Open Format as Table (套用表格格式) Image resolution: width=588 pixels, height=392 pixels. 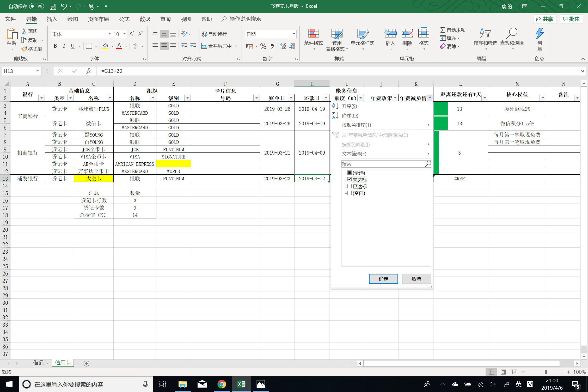[336, 40]
